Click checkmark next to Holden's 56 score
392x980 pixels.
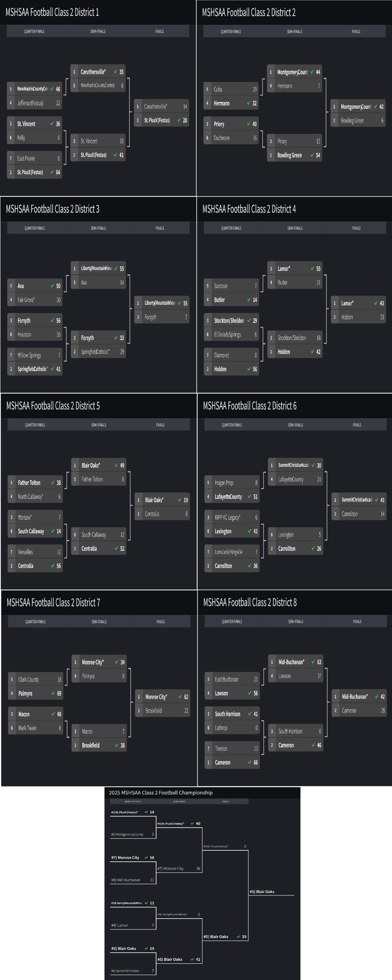click(249, 369)
